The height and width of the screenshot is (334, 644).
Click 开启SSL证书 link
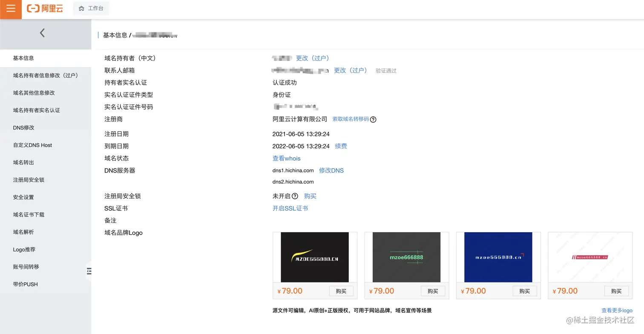[x=290, y=208]
